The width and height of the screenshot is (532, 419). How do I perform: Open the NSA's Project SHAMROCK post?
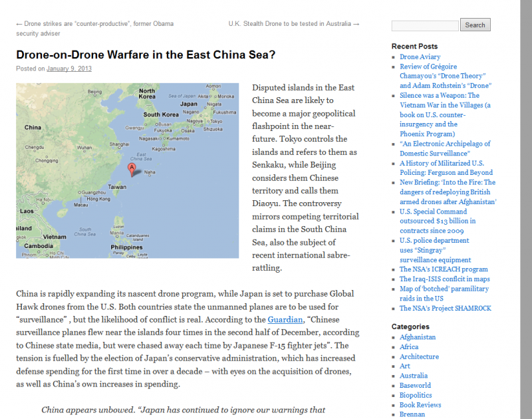445,308
